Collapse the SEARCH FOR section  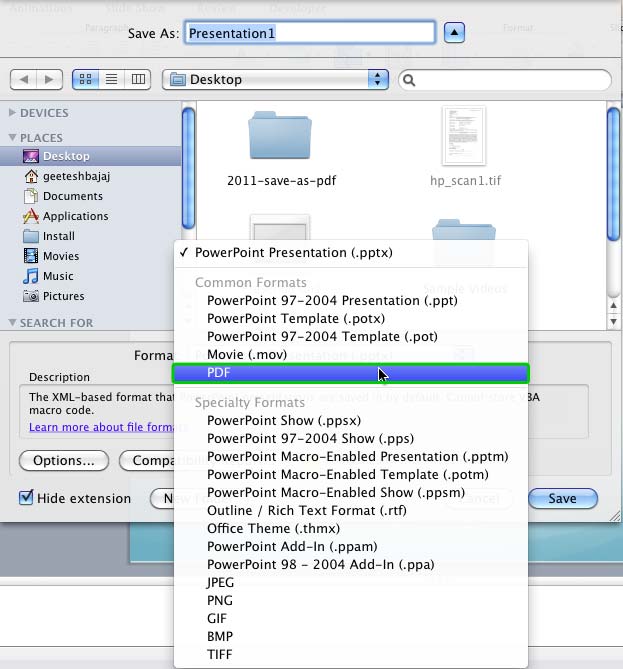[x=12, y=323]
